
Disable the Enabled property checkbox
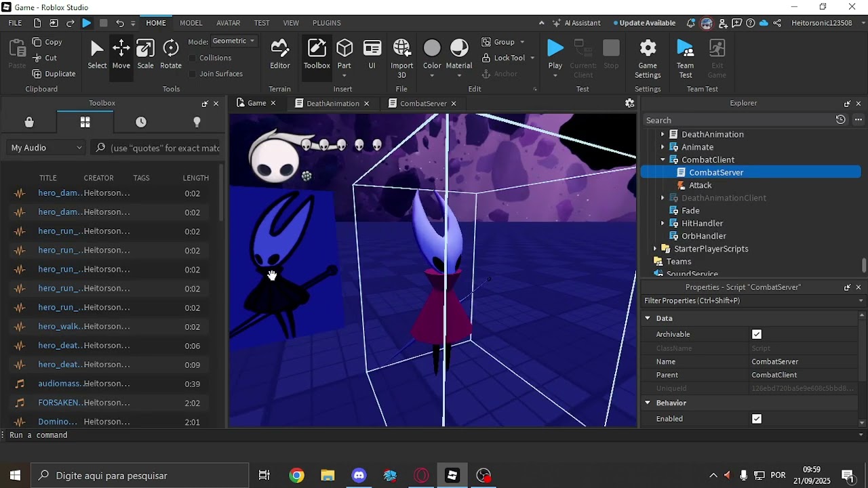[757, 419]
